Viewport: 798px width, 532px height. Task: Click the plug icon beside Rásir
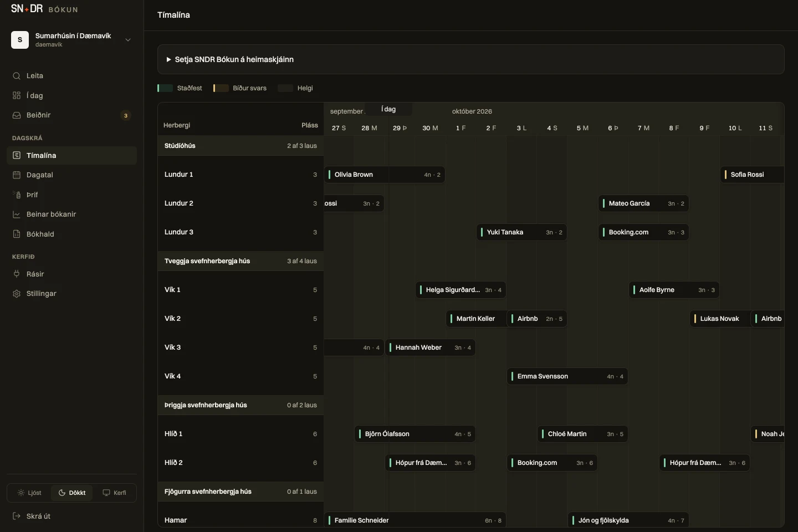click(17, 274)
